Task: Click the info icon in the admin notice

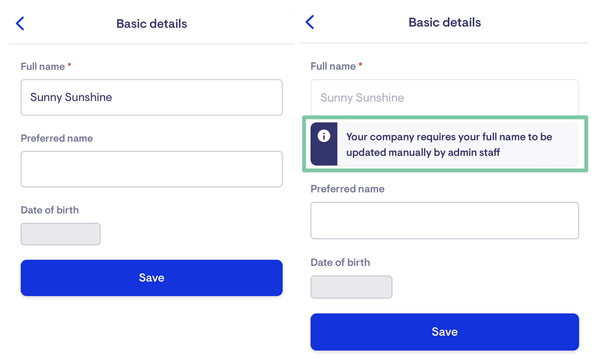Action: click(x=324, y=136)
